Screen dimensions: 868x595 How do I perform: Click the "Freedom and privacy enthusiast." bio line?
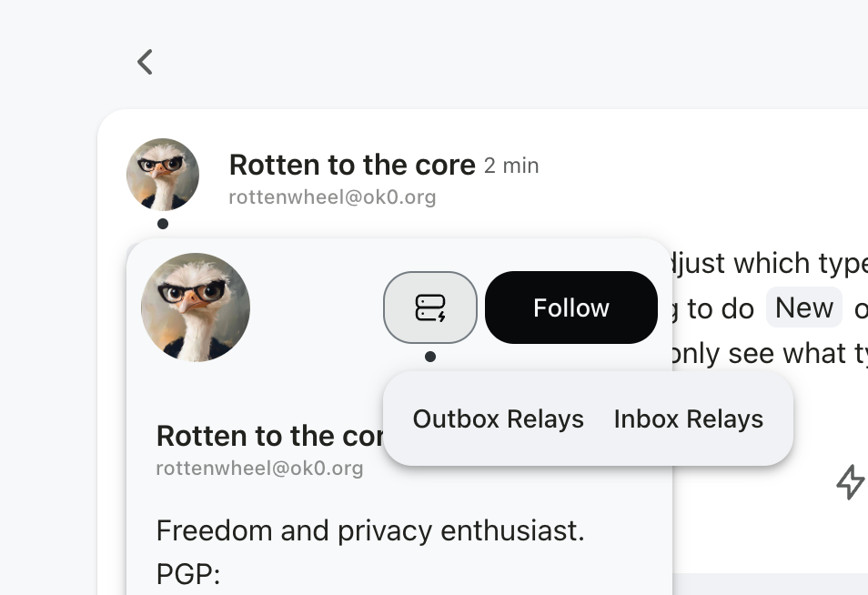370,530
